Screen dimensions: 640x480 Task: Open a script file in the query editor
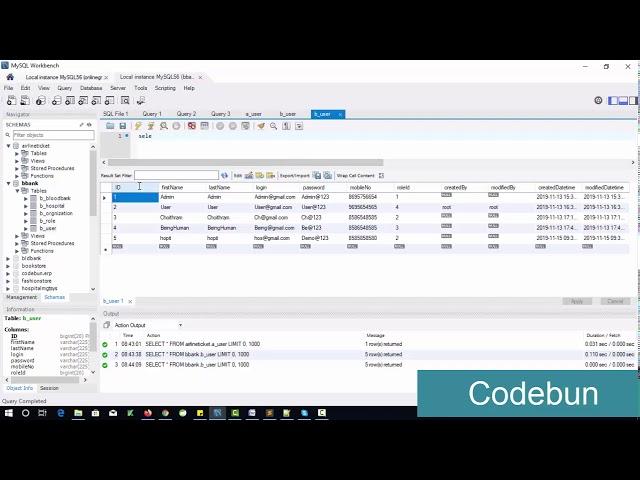(x=110, y=126)
